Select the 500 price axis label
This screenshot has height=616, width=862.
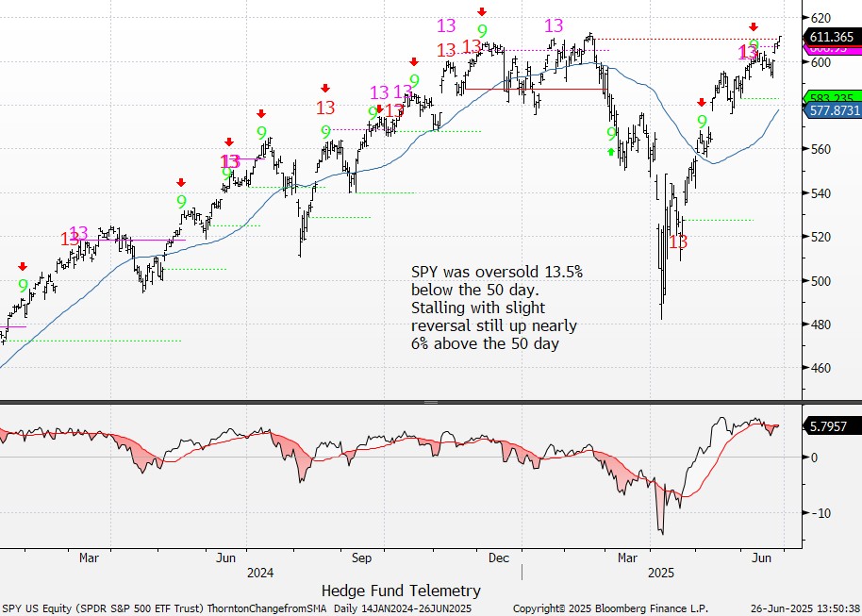click(821, 281)
